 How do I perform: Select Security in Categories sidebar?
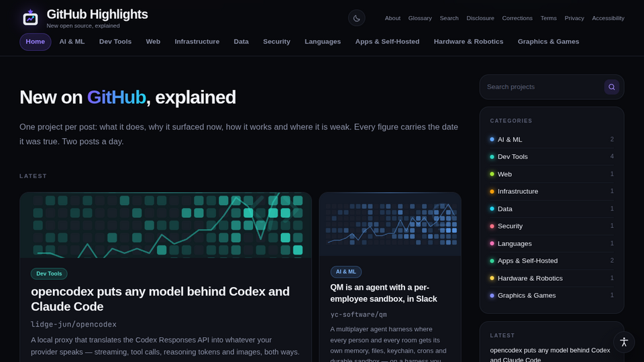[x=551, y=226]
